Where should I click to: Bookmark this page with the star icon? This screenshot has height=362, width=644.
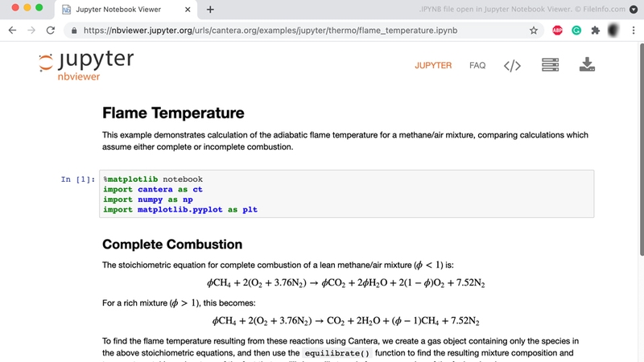coord(534,31)
